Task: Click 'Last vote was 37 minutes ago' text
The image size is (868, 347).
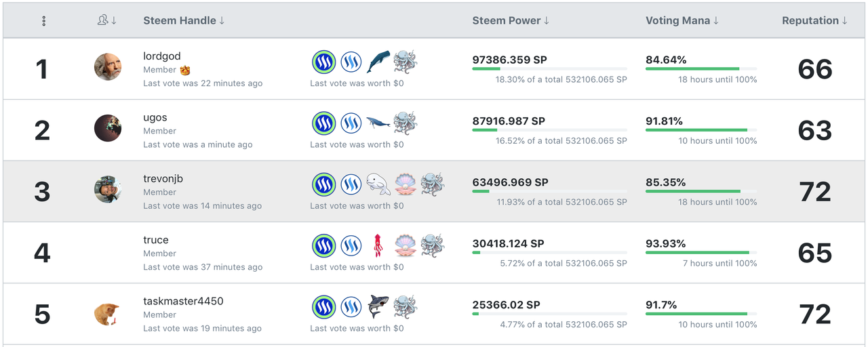Action: click(x=203, y=267)
